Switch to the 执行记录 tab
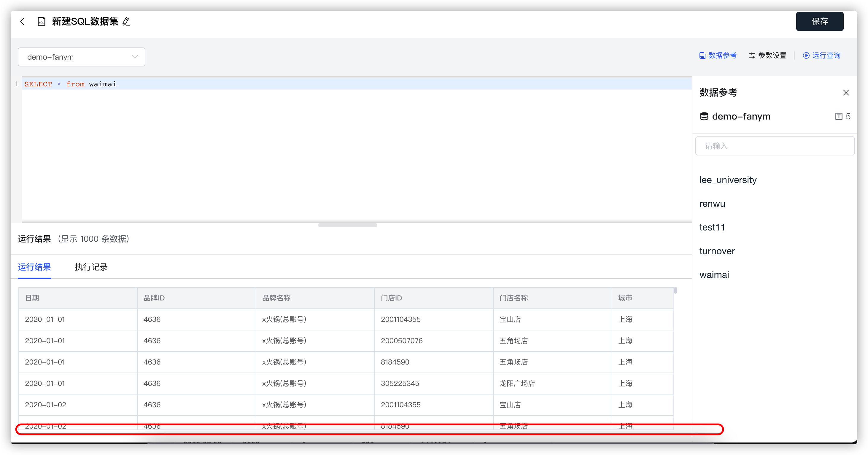This screenshot has width=868, height=455. tap(91, 267)
